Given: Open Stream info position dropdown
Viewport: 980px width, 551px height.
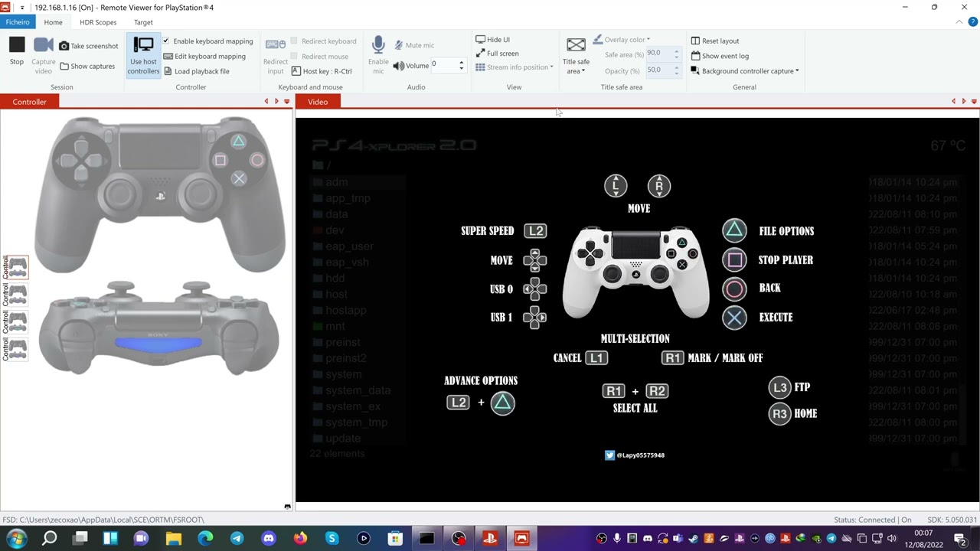Looking at the screenshot, I should [514, 67].
